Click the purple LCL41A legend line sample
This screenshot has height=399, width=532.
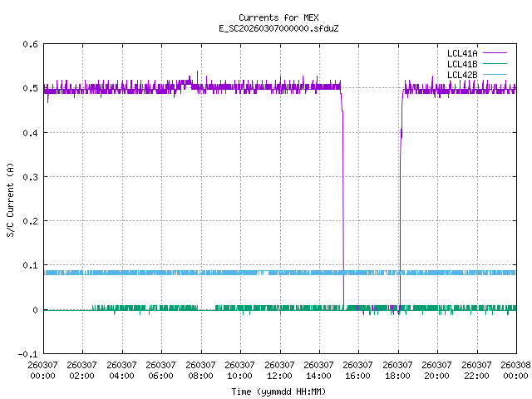click(497, 53)
